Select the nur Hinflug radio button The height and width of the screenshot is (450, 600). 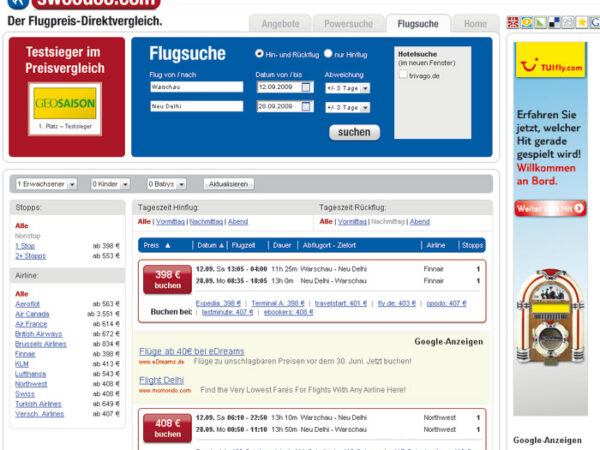[329, 53]
